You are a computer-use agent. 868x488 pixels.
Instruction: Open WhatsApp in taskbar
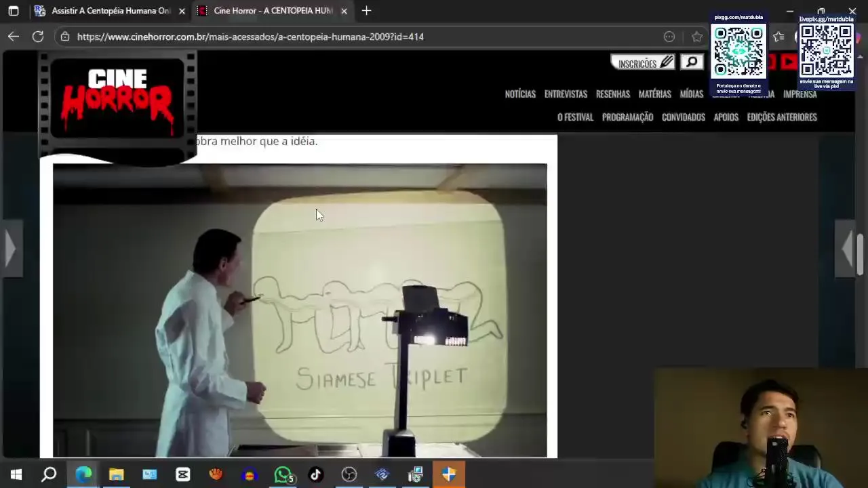(283, 474)
